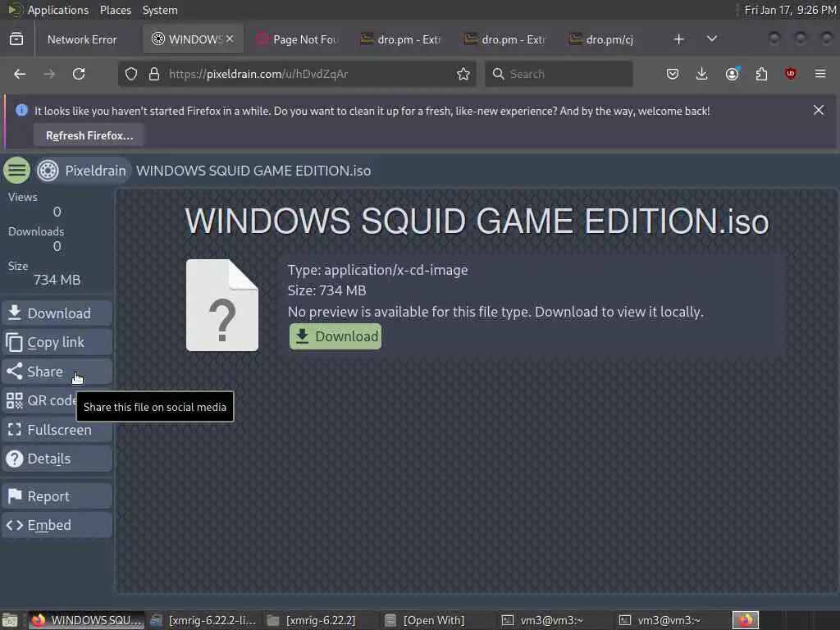Viewport: 840px width, 630px height.
Task: Open Firefox downloads panel
Action: coord(702,74)
